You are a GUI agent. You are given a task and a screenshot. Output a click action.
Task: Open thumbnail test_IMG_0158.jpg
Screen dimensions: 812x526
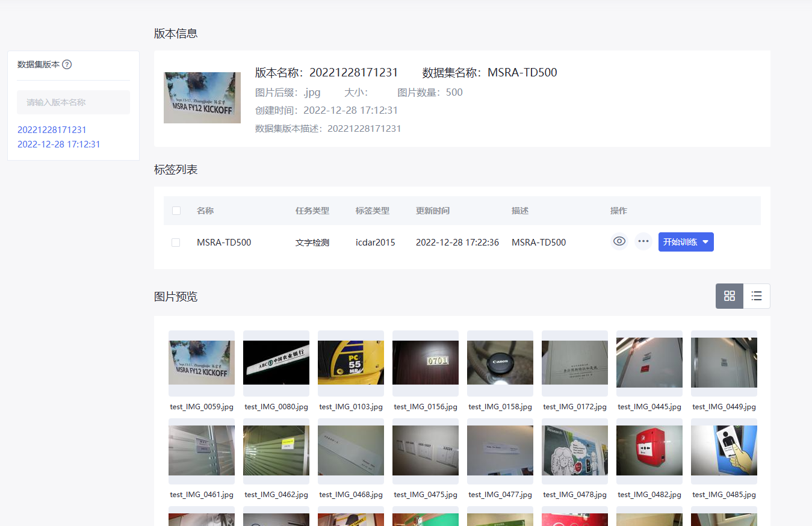(x=500, y=362)
